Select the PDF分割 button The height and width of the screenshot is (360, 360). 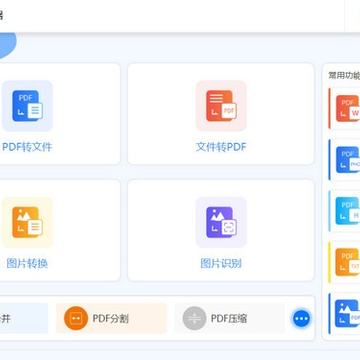point(111,318)
